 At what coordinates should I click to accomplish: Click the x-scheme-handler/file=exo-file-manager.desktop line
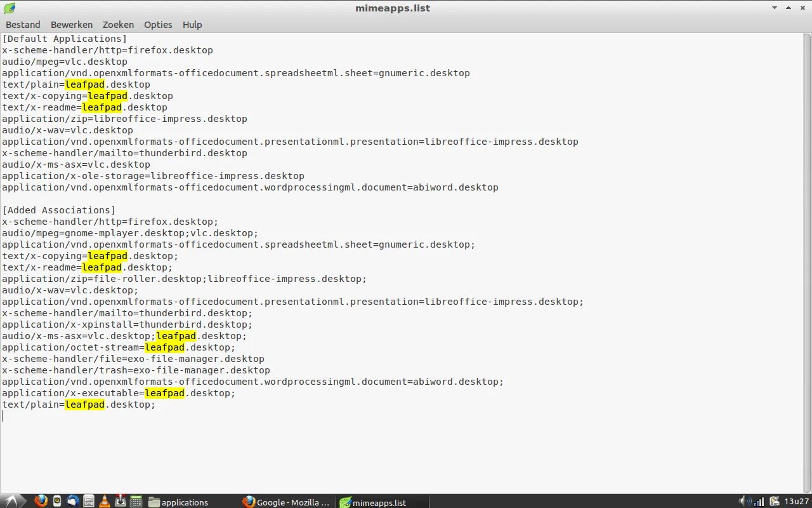click(x=133, y=359)
